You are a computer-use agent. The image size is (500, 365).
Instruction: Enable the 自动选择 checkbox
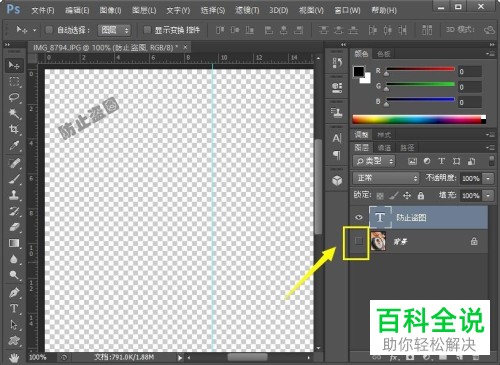click(x=49, y=30)
